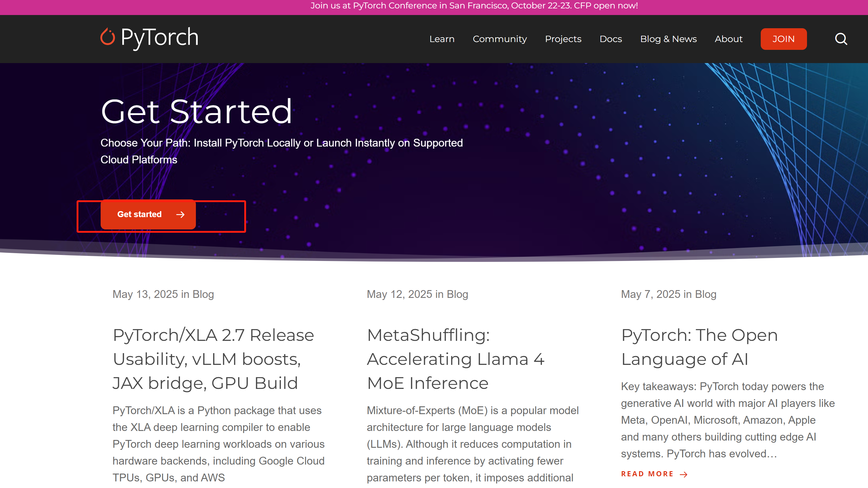Click the arrow inside Get started button
The width and height of the screenshot is (868, 488).
click(x=180, y=214)
